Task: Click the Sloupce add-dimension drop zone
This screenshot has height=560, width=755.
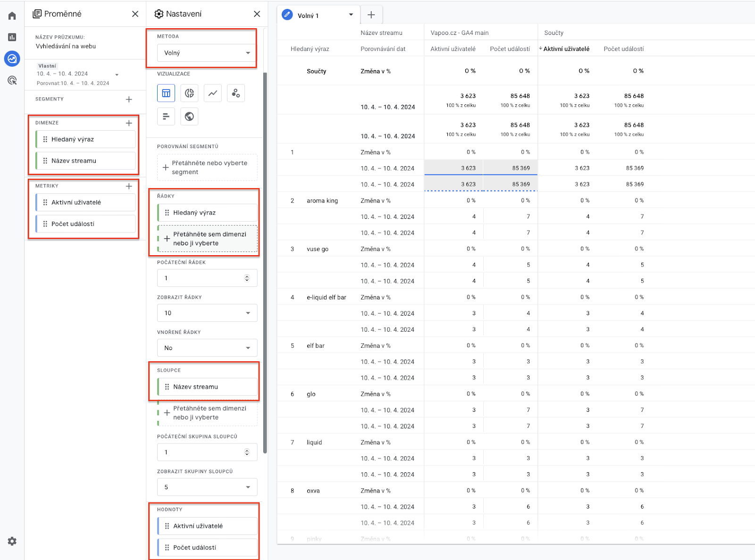Action: [207, 413]
